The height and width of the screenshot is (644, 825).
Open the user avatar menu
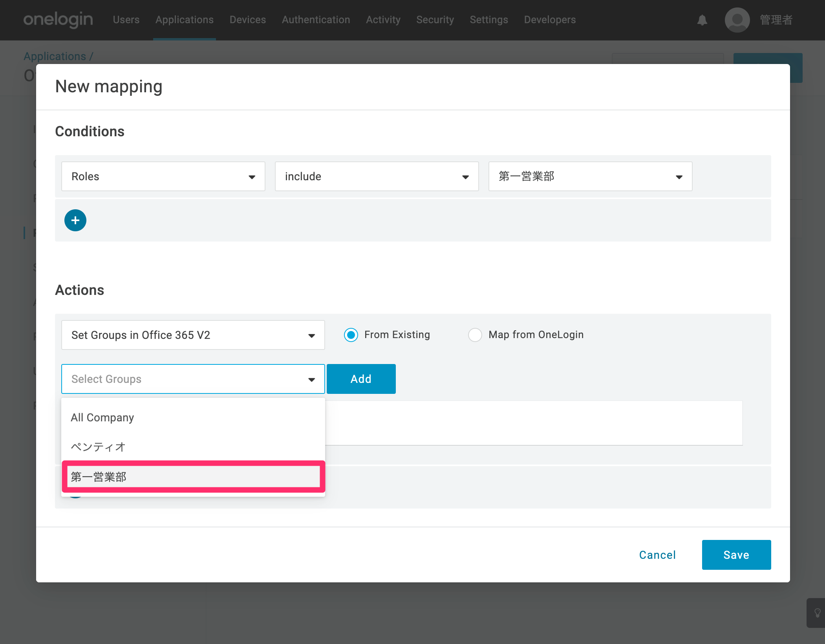[x=737, y=20]
